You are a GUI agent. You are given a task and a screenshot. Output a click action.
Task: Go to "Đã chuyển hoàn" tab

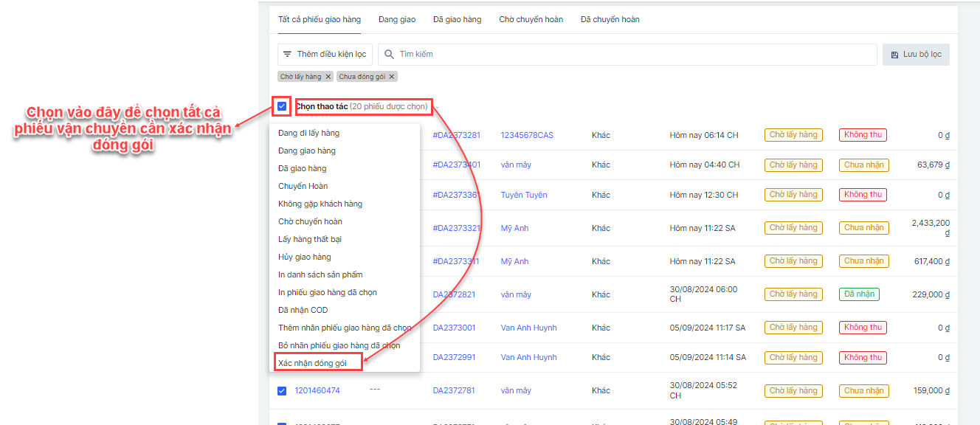[610, 20]
